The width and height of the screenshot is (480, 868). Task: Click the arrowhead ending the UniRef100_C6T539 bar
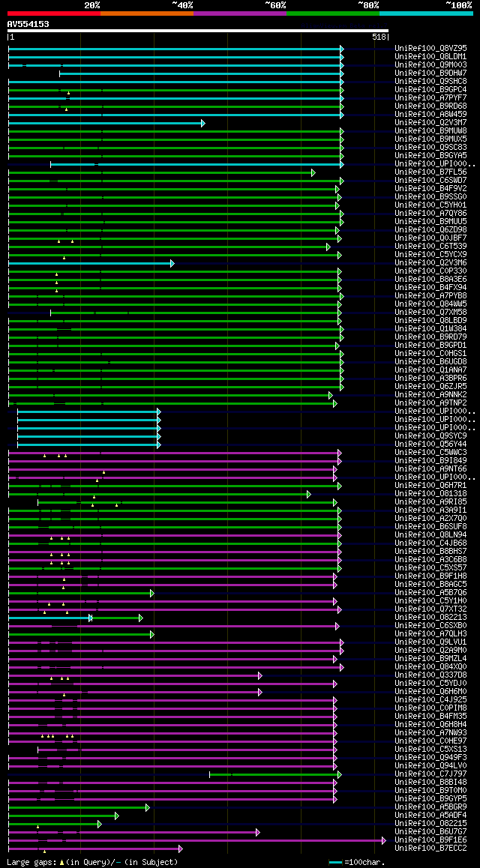[328, 247]
